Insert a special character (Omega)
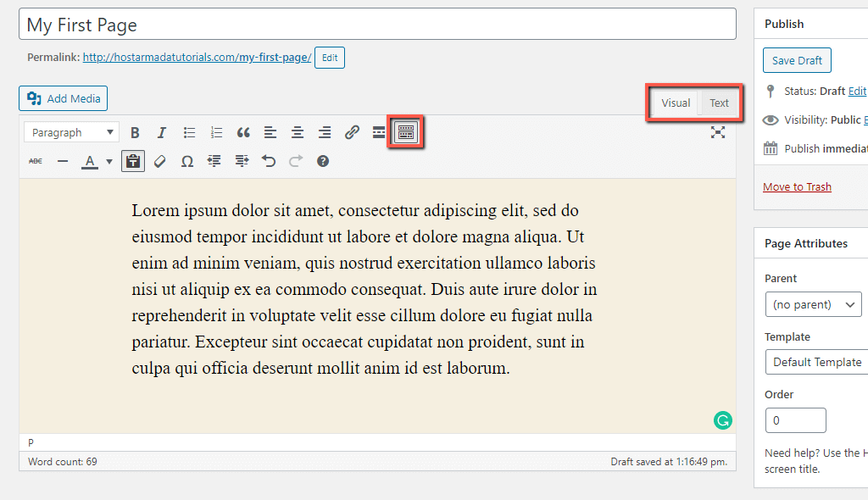This screenshot has height=500, width=868. [x=187, y=161]
